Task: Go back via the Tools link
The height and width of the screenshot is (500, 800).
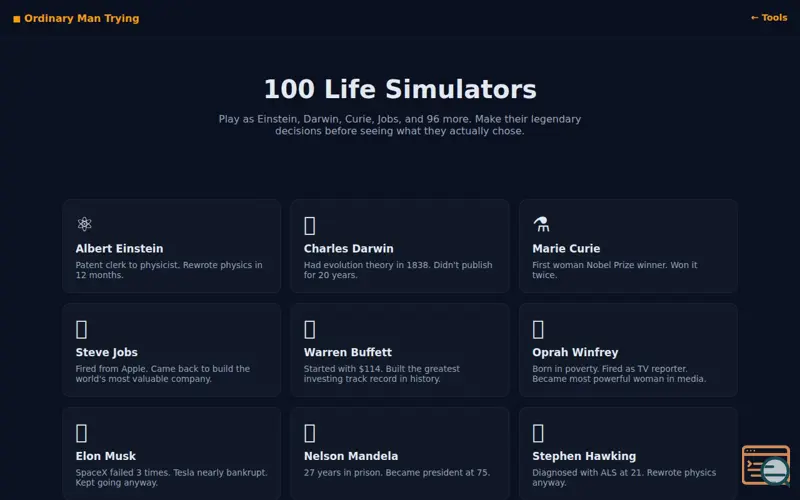Action: pyautogui.click(x=769, y=18)
